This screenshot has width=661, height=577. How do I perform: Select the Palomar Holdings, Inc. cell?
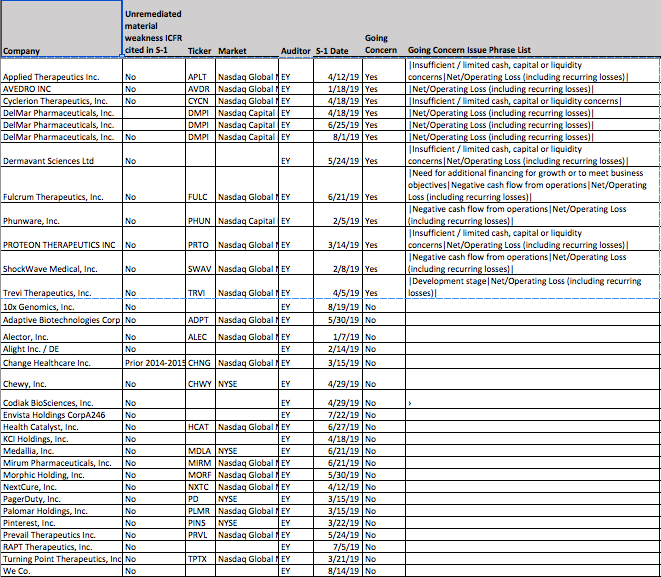(62, 511)
